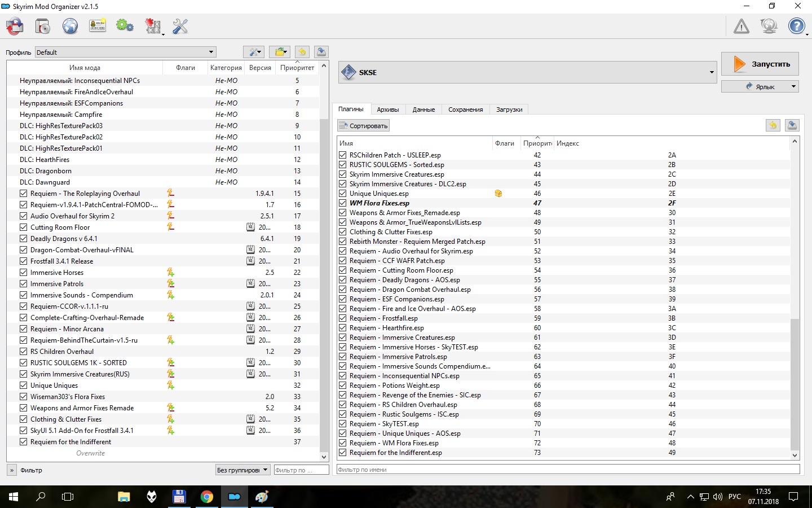Open the Профиль dropdown showing Default
This screenshot has width=812, height=508.
(x=126, y=52)
